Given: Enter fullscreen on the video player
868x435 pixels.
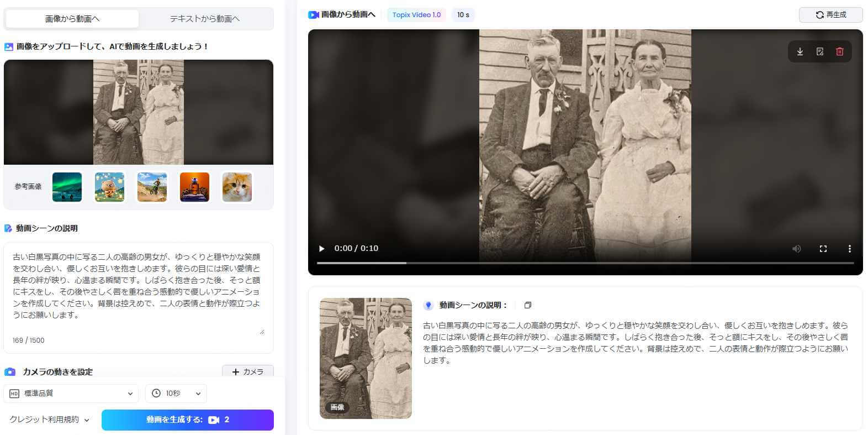Looking at the screenshot, I should pyautogui.click(x=823, y=249).
